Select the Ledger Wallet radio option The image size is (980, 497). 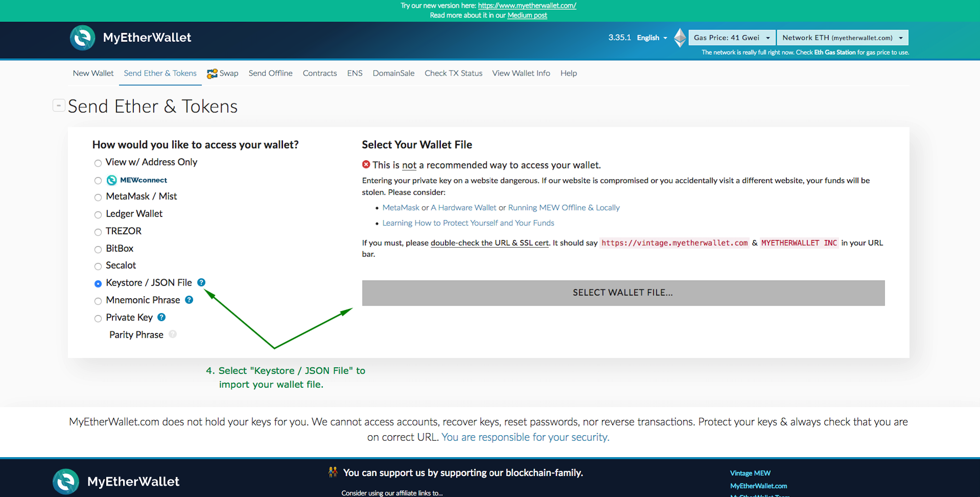pyautogui.click(x=98, y=215)
